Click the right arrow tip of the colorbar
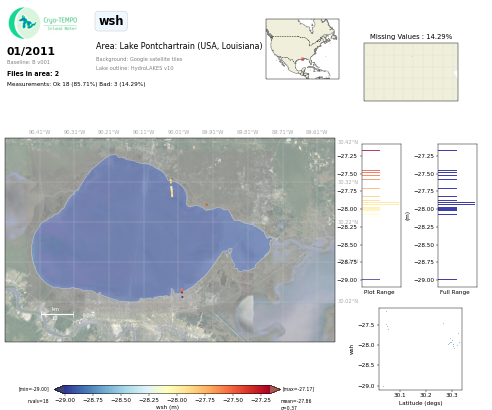This screenshot has height=410, width=492. [277, 389]
